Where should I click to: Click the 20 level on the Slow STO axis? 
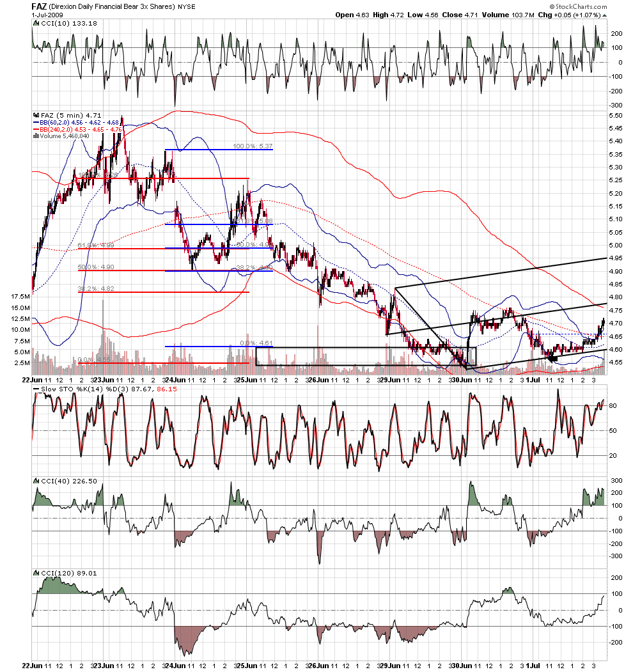pos(613,456)
